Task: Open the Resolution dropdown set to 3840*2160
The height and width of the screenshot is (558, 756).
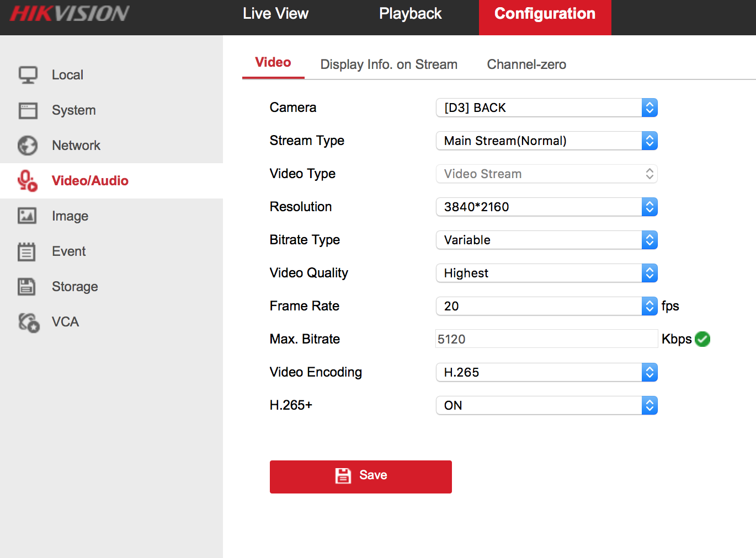Action: tap(546, 207)
